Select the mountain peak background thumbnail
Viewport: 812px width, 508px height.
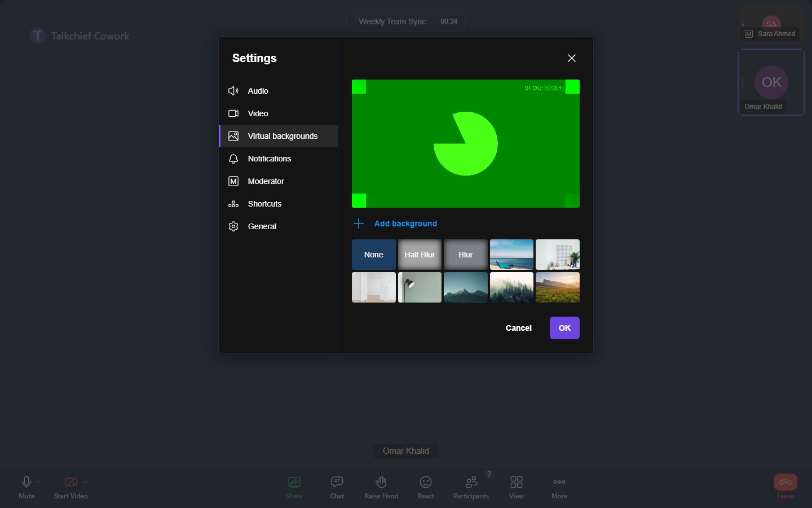(466, 287)
